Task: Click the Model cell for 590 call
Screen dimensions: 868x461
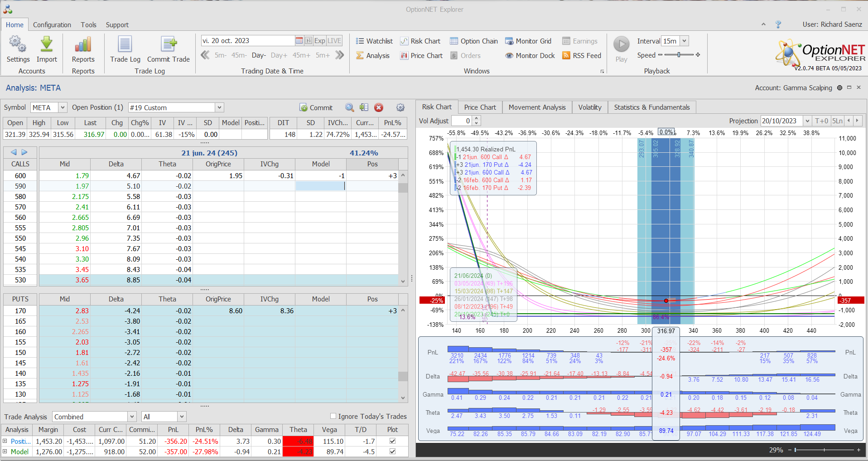Action: [x=321, y=186]
